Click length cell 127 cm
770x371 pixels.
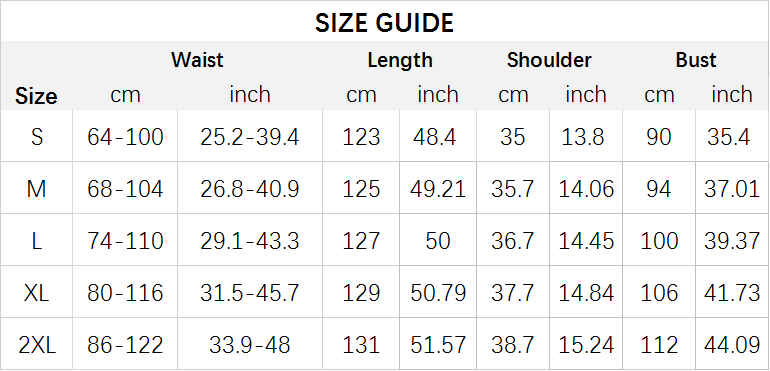pyautogui.click(x=361, y=241)
